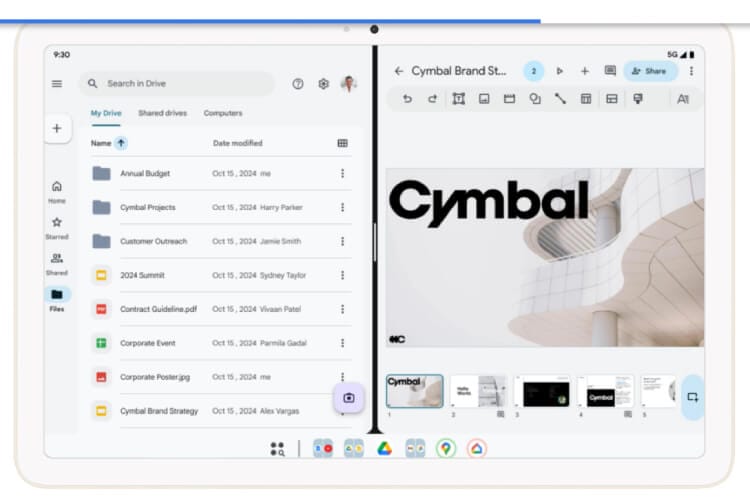The image size is (750, 500).
Task: Go back from Cymbal Brand presentation
Action: tap(398, 71)
